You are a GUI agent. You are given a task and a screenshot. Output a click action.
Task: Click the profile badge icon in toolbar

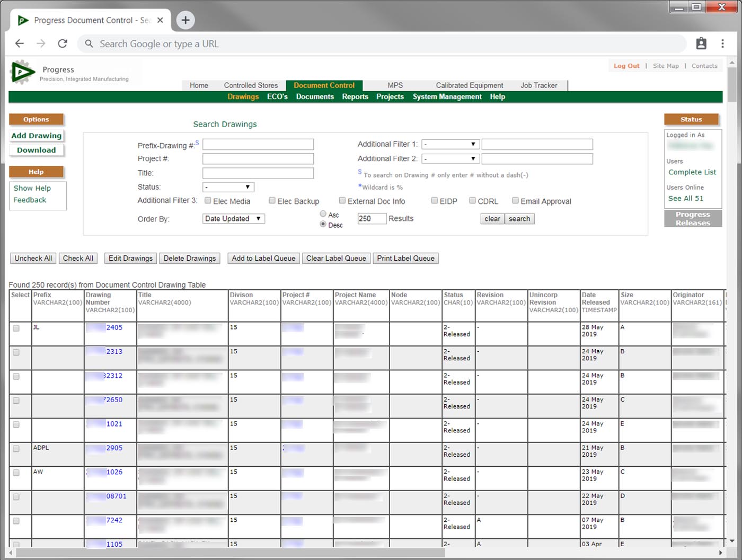point(701,44)
